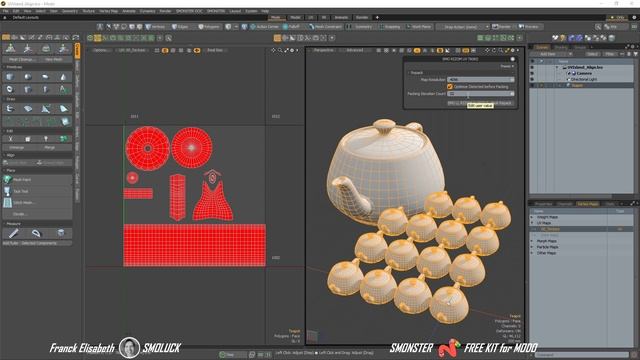Open UV viewport Options menu
640x360 pixels.
(x=100, y=50)
